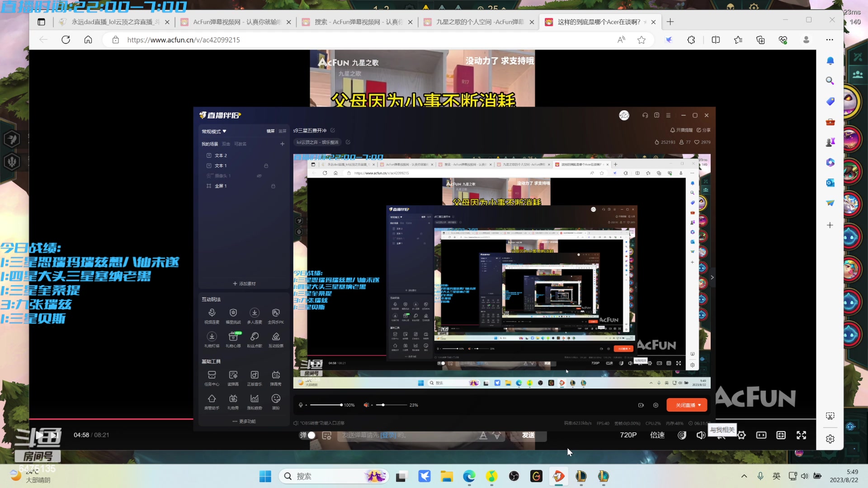The width and height of the screenshot is (868, 488).
Task: Open the hamburger menu in 直播伴侣 title bar
Action: point(668,115)
